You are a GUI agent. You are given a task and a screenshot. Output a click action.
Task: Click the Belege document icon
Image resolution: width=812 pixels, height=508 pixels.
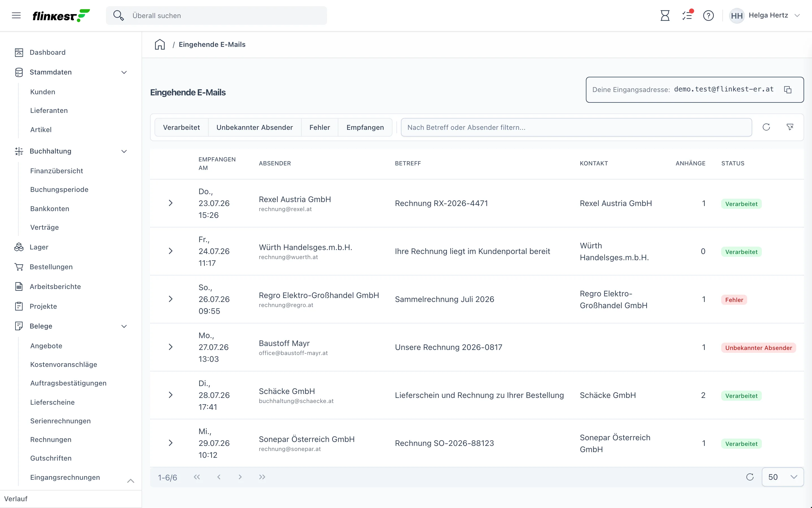coord(19,326)
